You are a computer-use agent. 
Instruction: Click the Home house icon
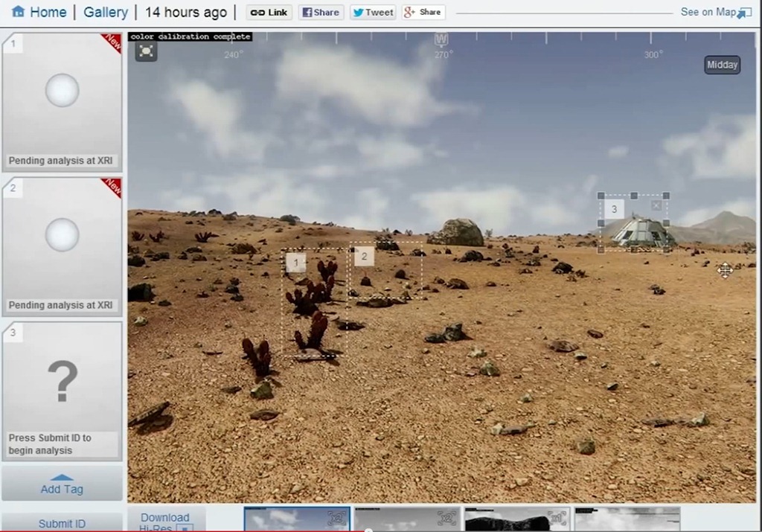(x=19, y=12)
